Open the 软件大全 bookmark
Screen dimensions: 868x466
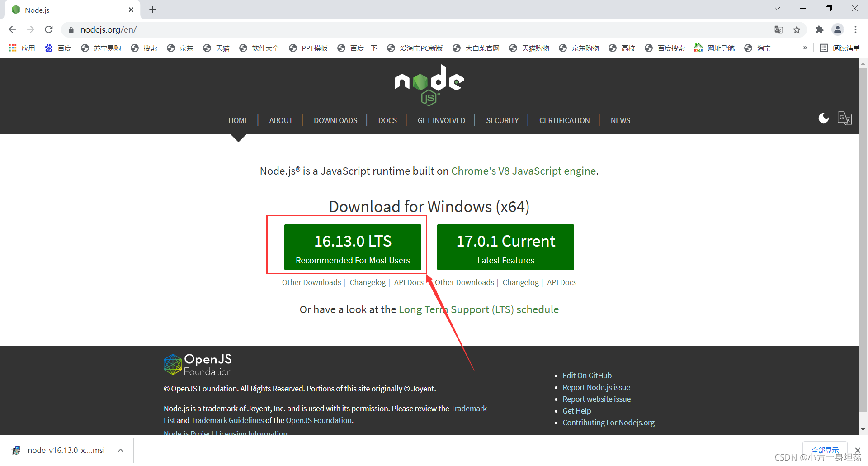259,48
